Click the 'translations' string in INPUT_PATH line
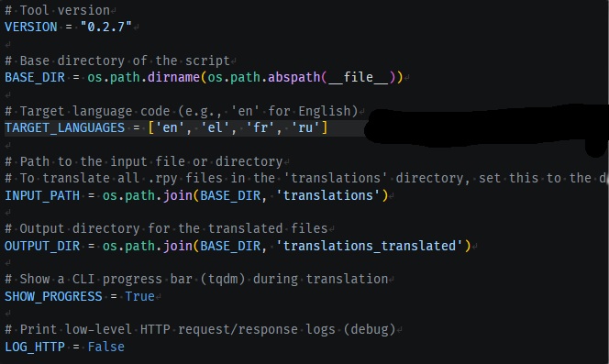Screen dimensions: 609x364 click(328, 195)
